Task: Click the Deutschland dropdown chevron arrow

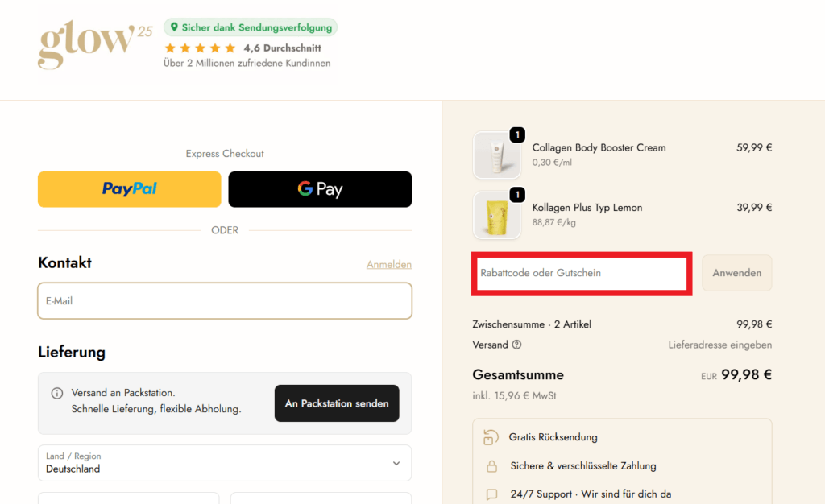Action: (396, 464)
